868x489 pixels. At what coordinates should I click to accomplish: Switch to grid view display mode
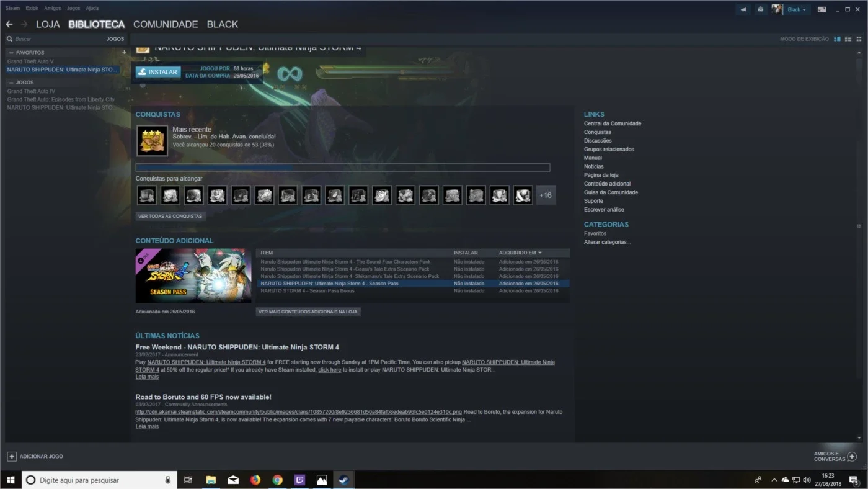(x=859, y=39)
